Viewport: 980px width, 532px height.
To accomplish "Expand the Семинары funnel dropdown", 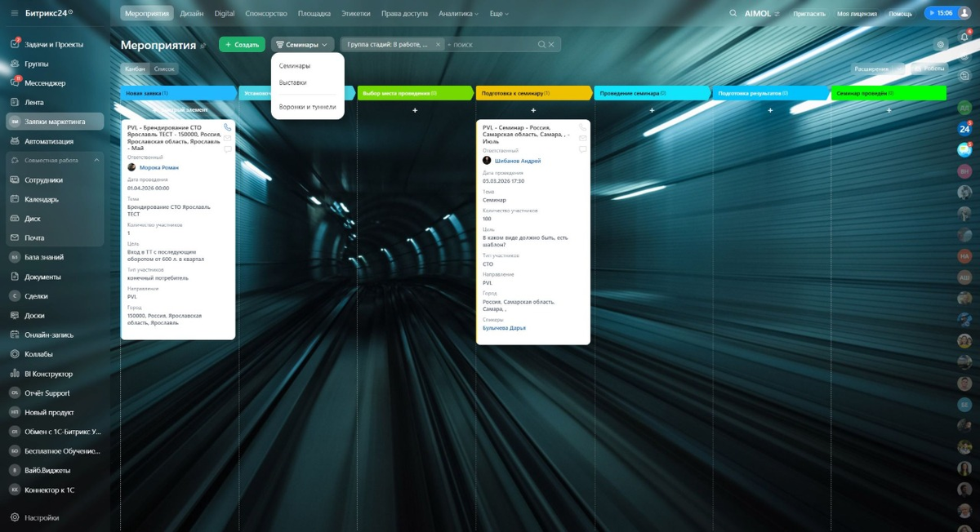I will 302,45.
